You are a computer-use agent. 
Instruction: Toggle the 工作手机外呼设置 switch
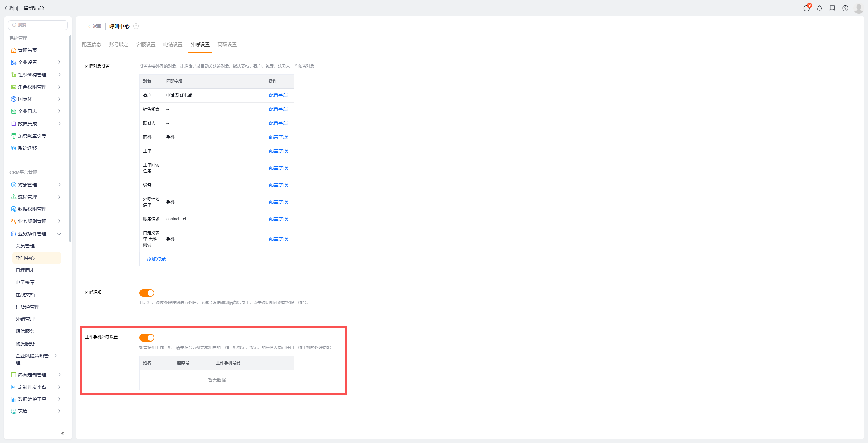click(x=147, y=337)
